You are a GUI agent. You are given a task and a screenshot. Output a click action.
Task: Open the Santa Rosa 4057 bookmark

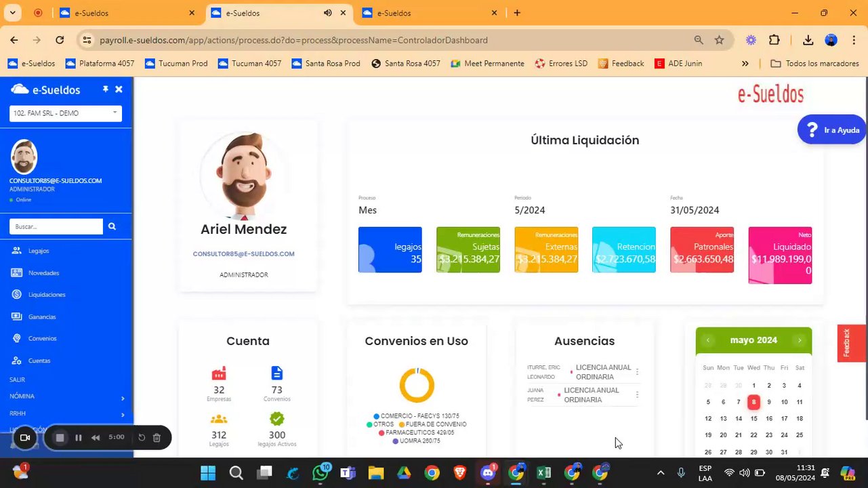[406, 63]
